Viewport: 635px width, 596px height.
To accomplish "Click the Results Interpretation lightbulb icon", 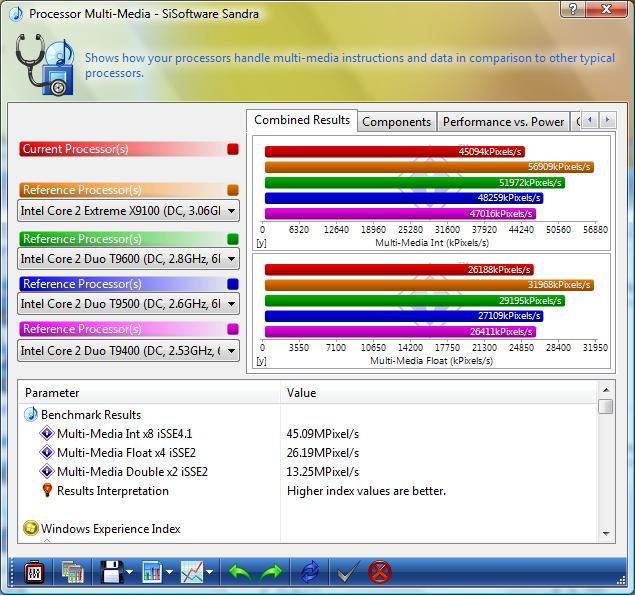I will pyautogui.click(x=47, y=490).
